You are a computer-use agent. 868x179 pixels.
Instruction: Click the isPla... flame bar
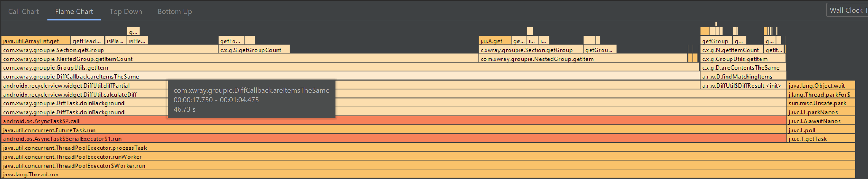point(116,41)
